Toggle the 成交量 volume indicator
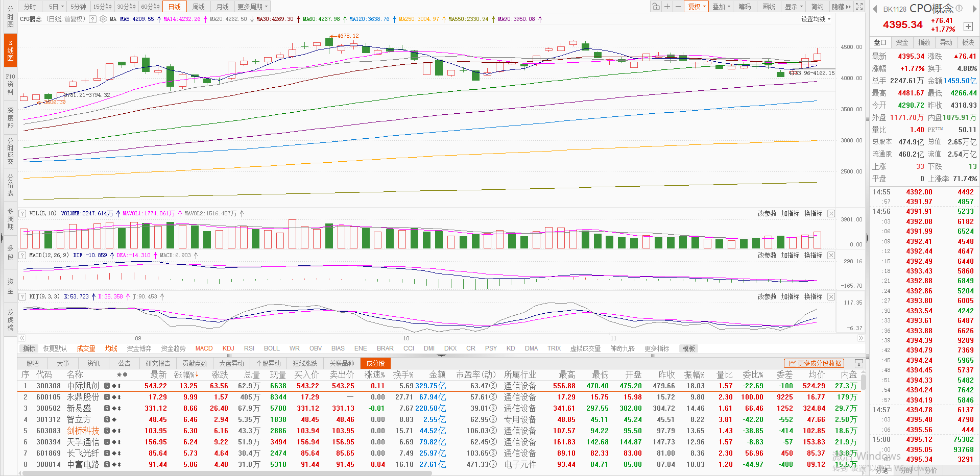Viewport: 980px width, 476px height. click(86, 348)
